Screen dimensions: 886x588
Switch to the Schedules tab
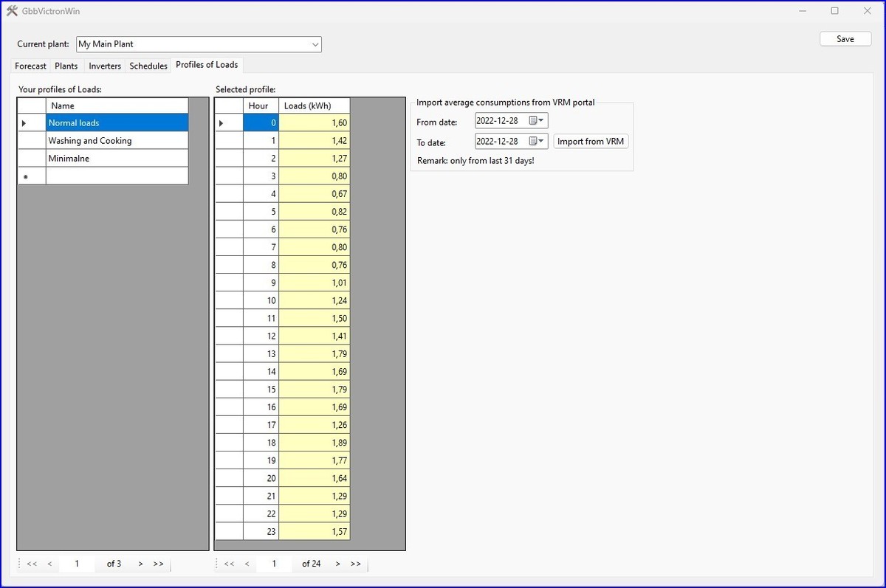pyautogui.click(x=148, y=66)
